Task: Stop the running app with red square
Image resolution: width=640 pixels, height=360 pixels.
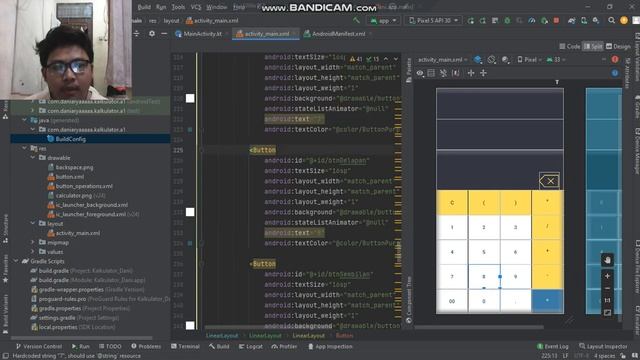Action: [556, 20]
